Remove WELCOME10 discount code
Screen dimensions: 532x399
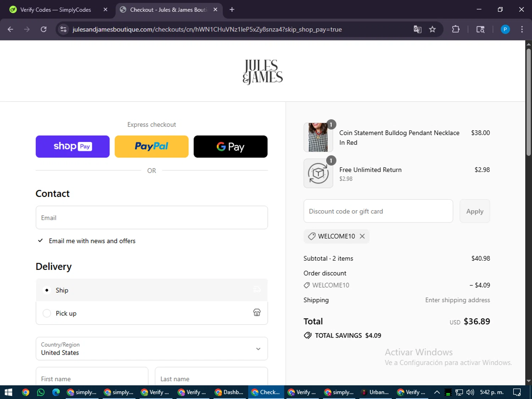362,236
